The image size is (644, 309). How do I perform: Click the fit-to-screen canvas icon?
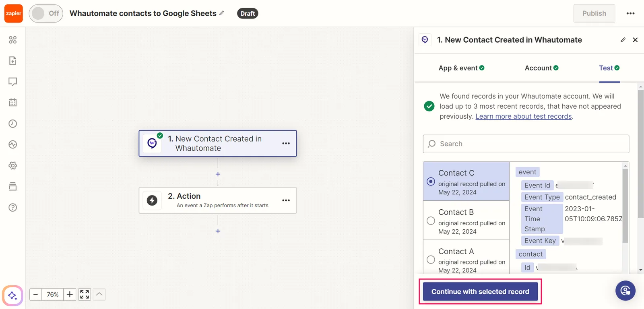click(x=85, y=295)
